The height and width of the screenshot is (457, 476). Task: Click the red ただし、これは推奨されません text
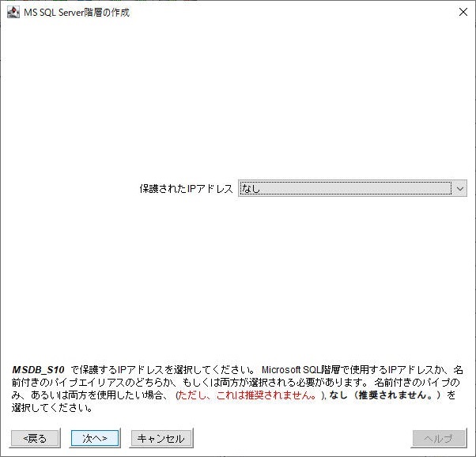247,395
